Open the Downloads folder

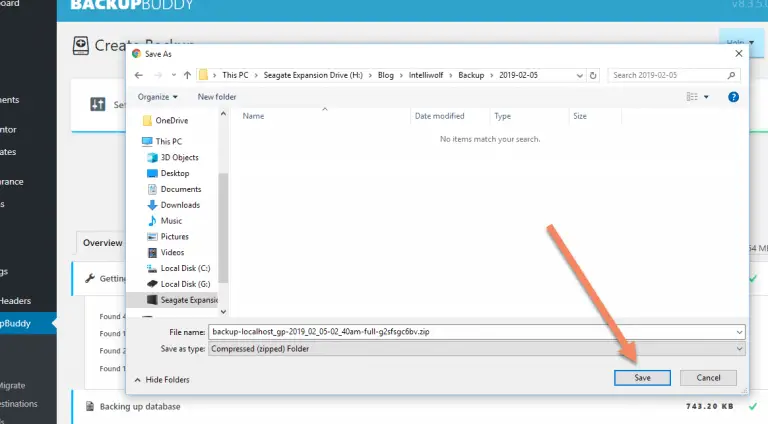click(173, 205)
